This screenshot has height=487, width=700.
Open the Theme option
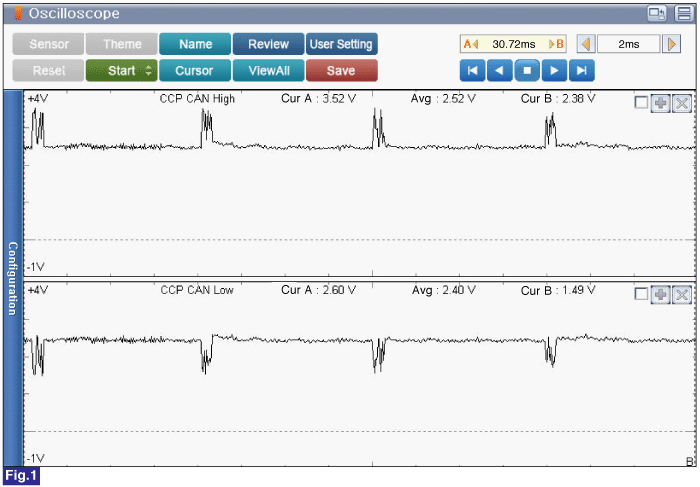tap(121, 44)
